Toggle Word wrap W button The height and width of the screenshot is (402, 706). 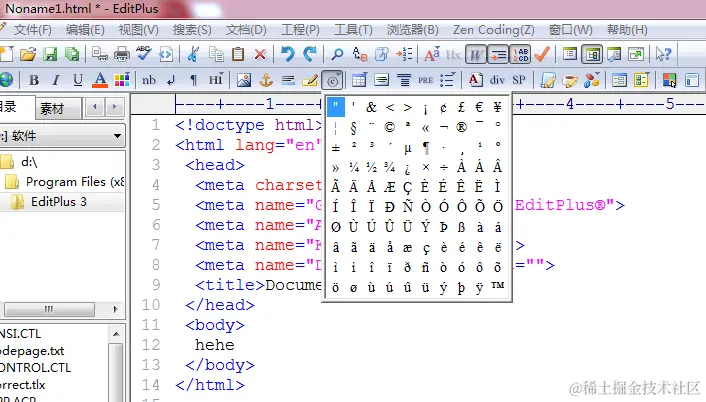(x=476, y=54)
